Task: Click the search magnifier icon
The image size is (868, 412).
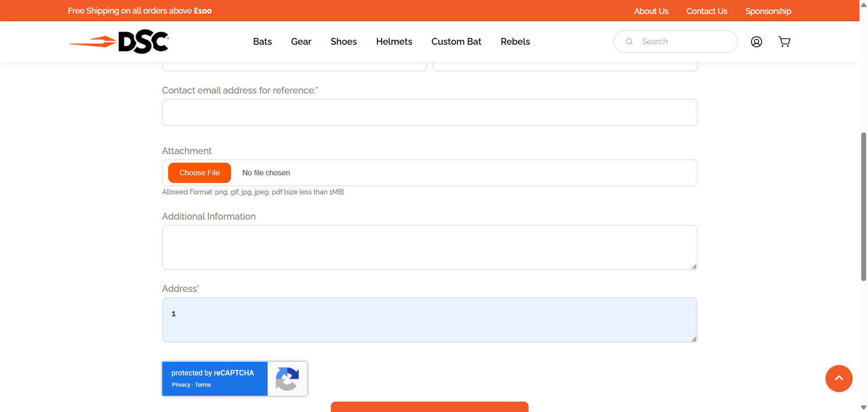Action: click(629, 42)
